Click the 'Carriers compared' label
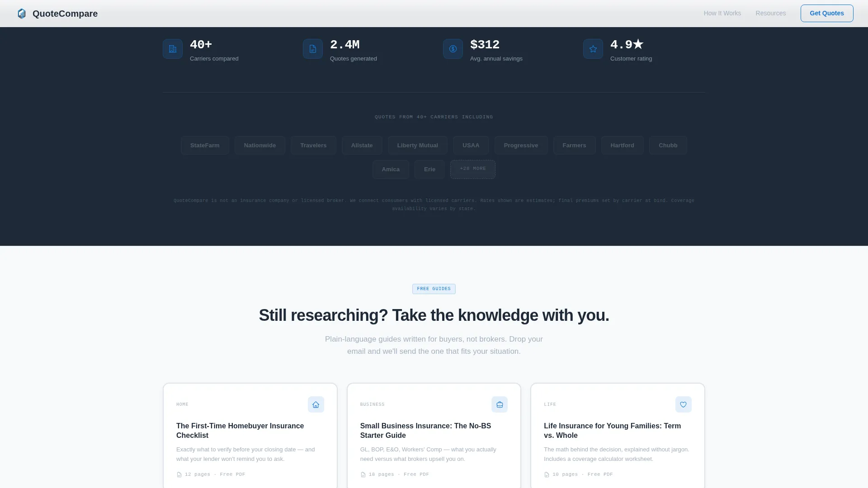868x488 pixels. pyautogui.click(x=214, y=59)
